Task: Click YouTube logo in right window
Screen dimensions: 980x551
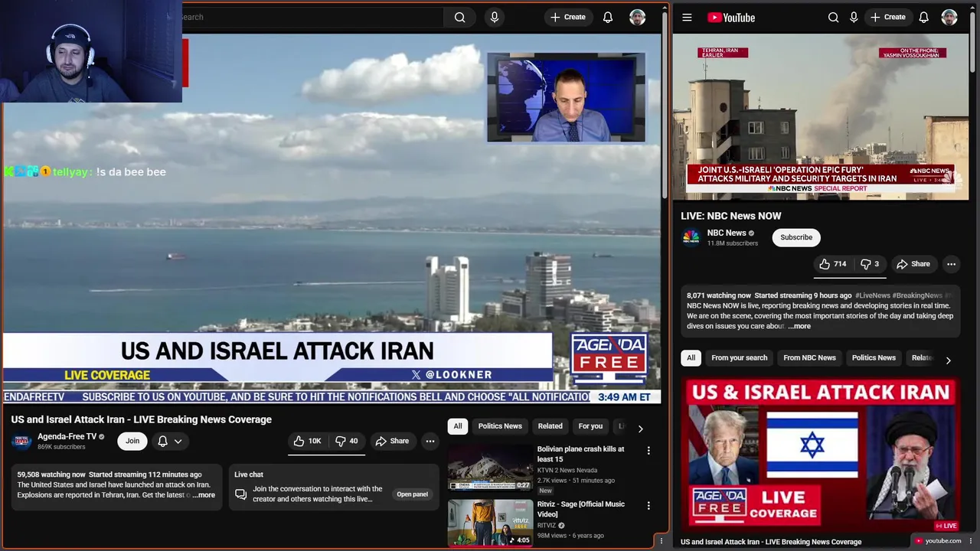Action: 731,17
